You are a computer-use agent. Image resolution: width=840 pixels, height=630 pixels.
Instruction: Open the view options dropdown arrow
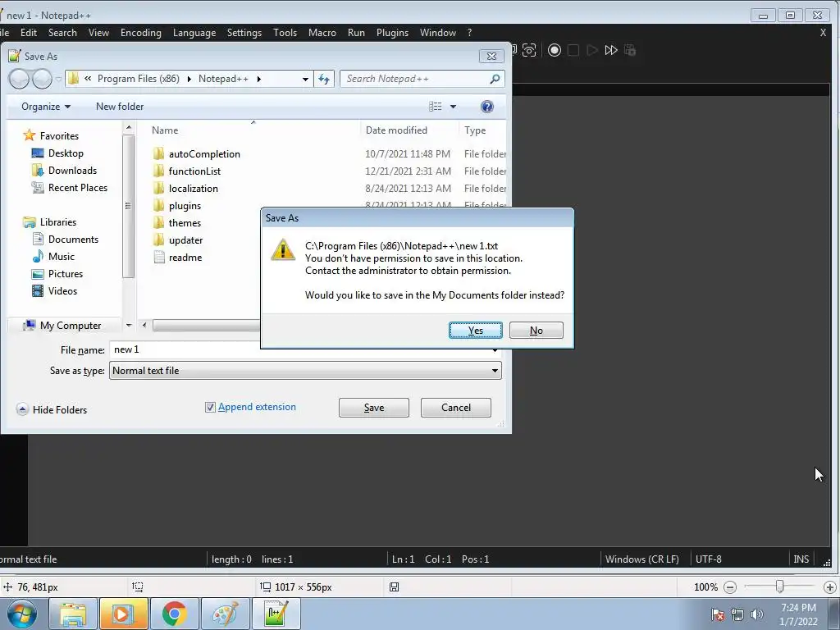click(x=453, y=107)
